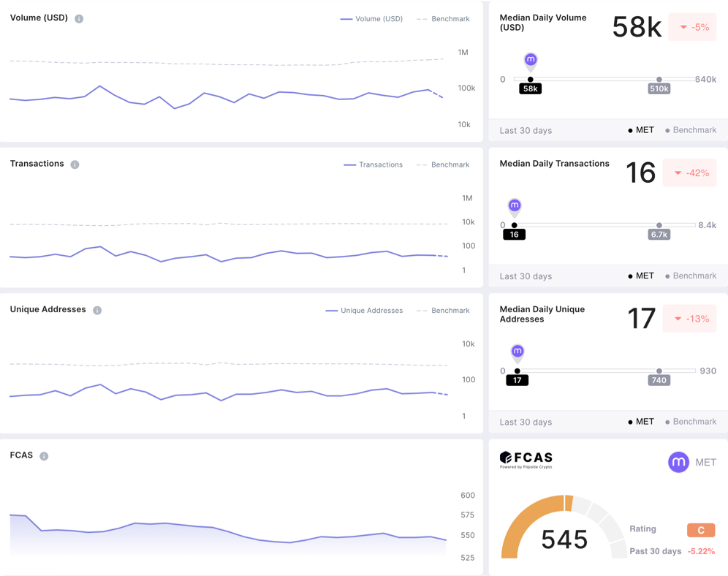The image size is (728, 576).
Task: Click the 6.7k benchmark label on transactions slider
Action: point(659,235)
